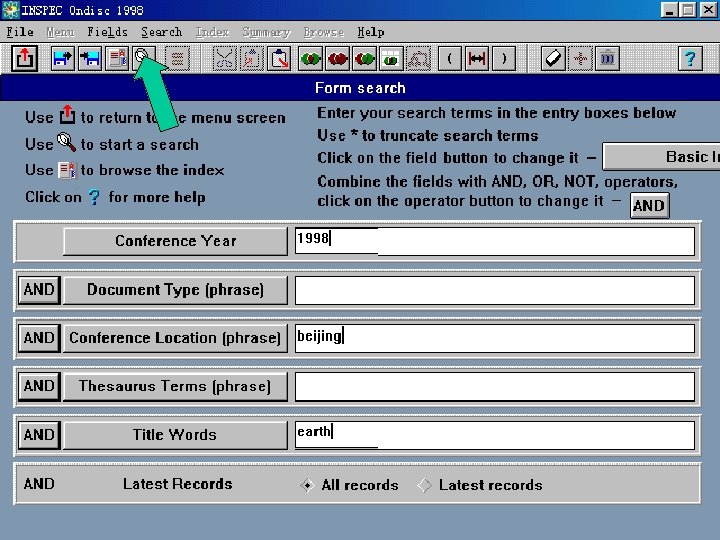Click the Conference Location box containing beijing

[x=495, y=338]
